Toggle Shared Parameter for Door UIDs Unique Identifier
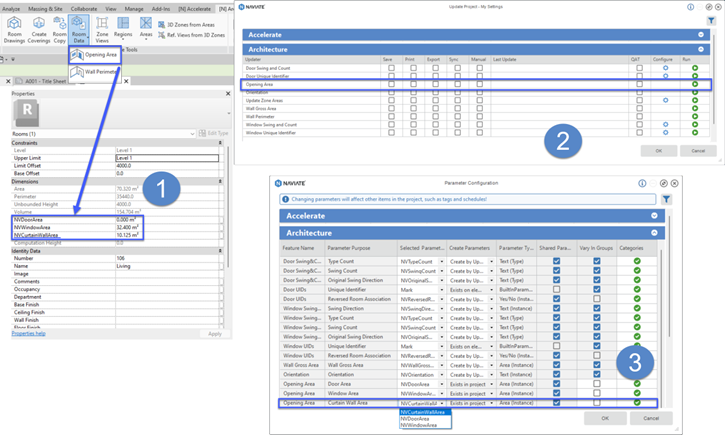725x435 pixels. [x=556, y=289]
